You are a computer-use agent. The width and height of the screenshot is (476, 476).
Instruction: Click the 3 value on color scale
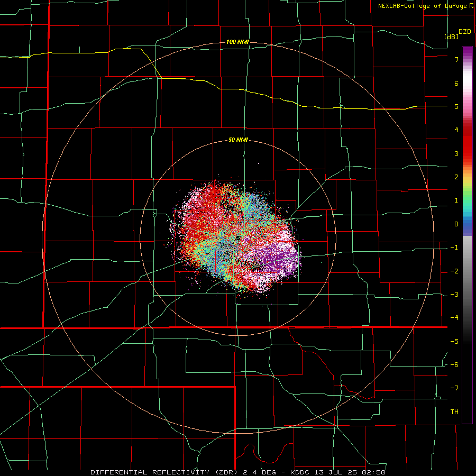click(456, 153)
